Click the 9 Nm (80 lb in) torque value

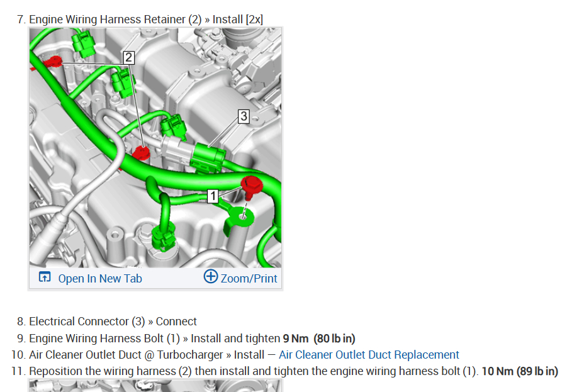pyautogui.click(x=319, y=339)
